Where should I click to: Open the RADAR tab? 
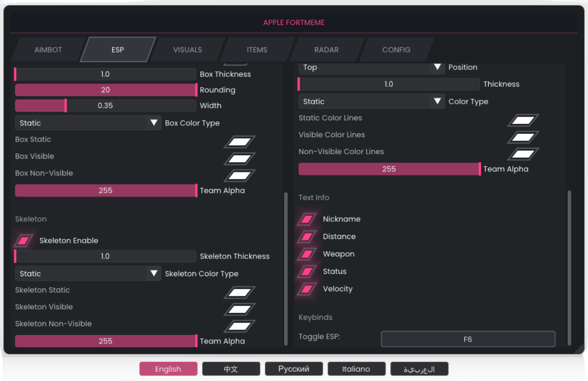click(326, 50)
